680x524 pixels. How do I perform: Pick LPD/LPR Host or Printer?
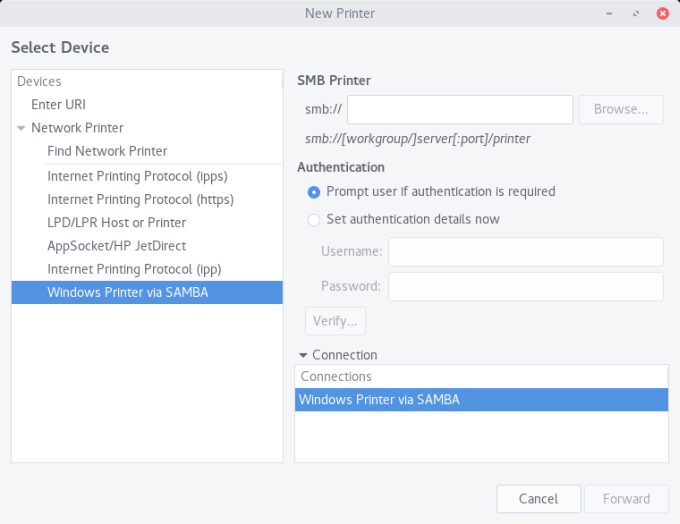click(x=116, y=222)
